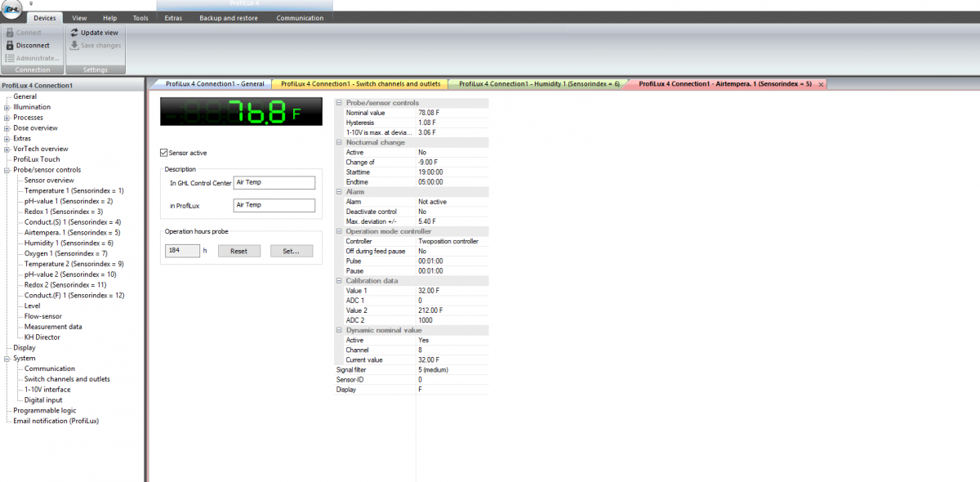Viewport: 980px width, 482px height.
Task: Select Conduct.(S) 1 (Sensorindex = 4)
Action: [73, 222]
